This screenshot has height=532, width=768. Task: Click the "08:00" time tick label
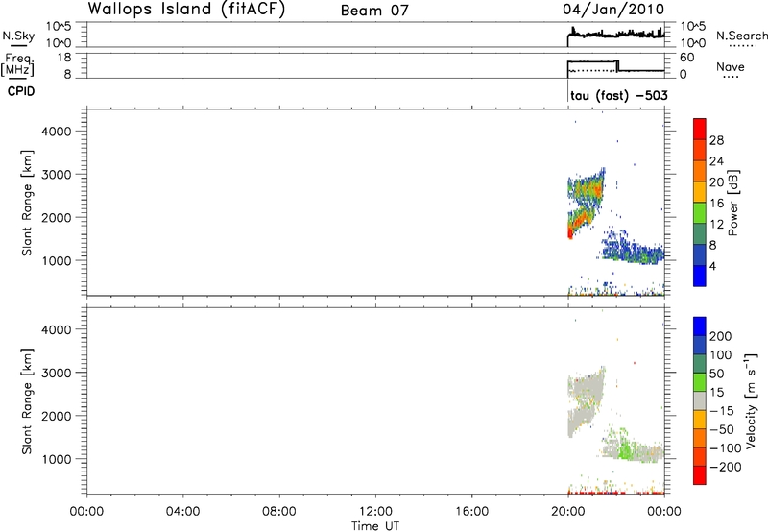coord(279,512)
